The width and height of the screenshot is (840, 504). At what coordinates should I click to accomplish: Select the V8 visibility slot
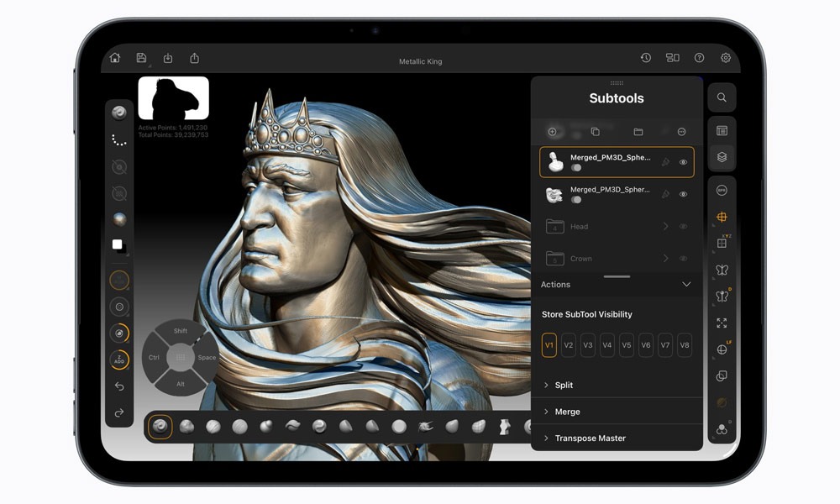685,345
